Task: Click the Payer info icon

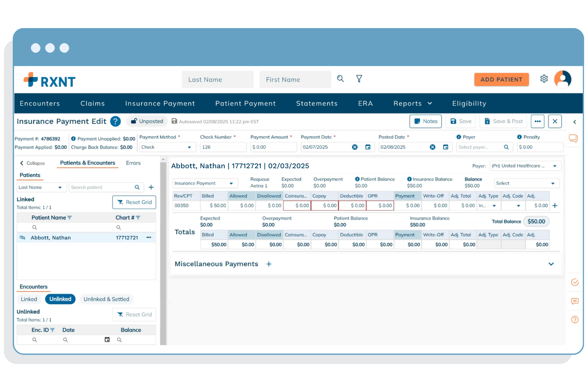Action: click(459, 137)
